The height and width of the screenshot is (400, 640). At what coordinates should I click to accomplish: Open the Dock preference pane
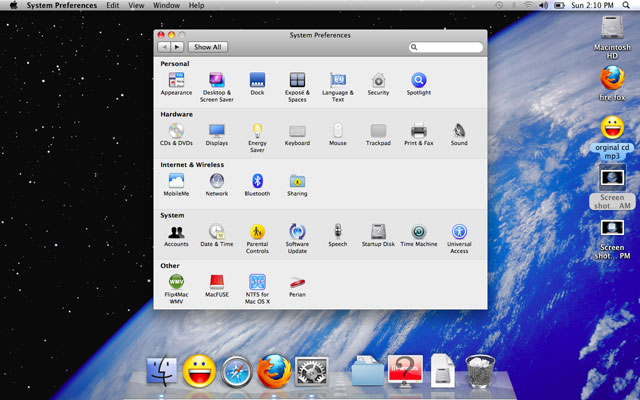coord(257,84)
